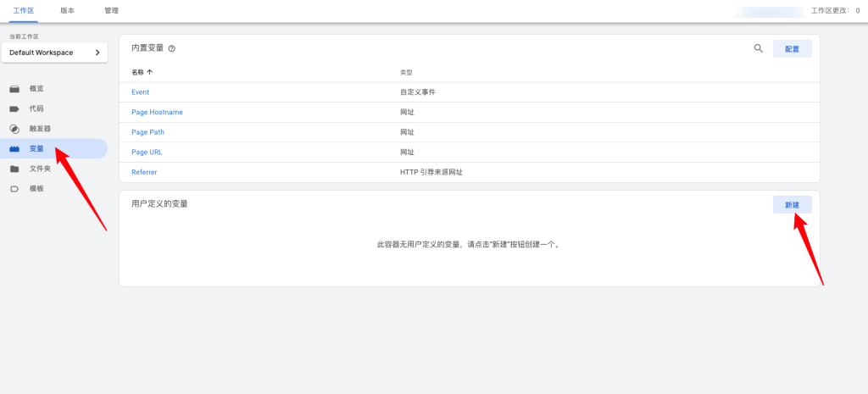Open the 触发器 menu label
Image resolution: width=868 pixels, height=394 pixels.
pos(41,129)
